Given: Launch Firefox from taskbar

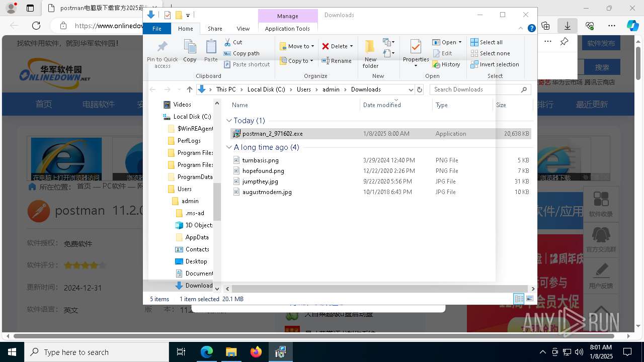Looking at the screenshot, I should pos(256,352).
